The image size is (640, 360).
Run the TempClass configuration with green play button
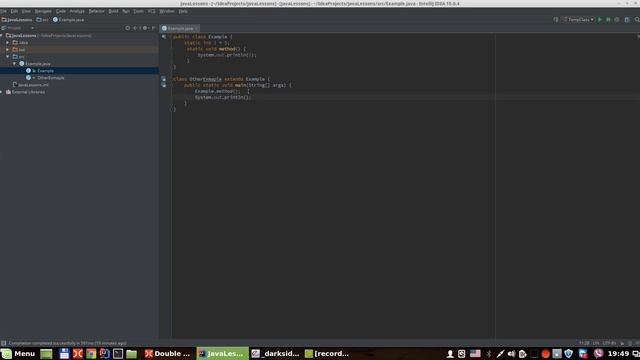tap(600, 20)
